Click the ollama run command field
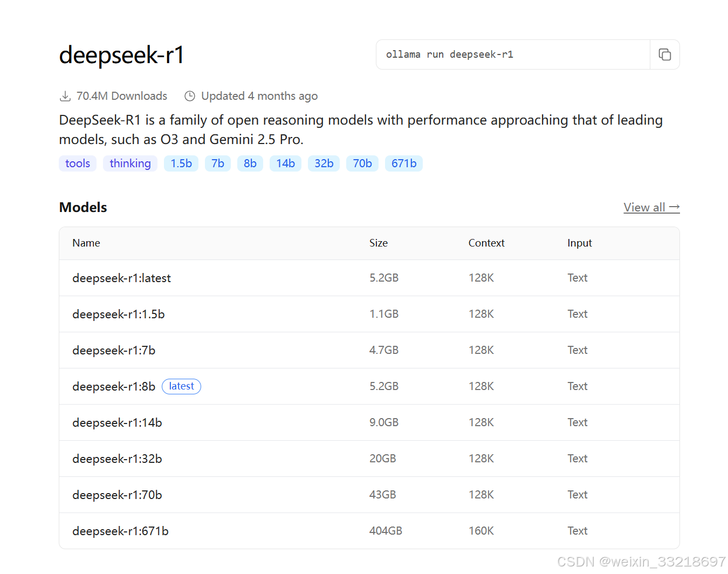 (x=513, y=54)
